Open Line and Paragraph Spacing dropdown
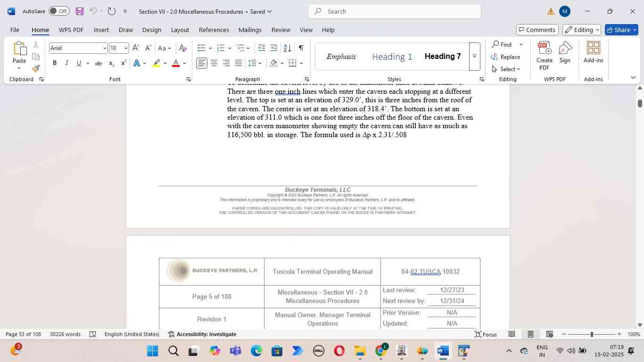This screenshot has width=644, height=362. click(x=255, y=63)
